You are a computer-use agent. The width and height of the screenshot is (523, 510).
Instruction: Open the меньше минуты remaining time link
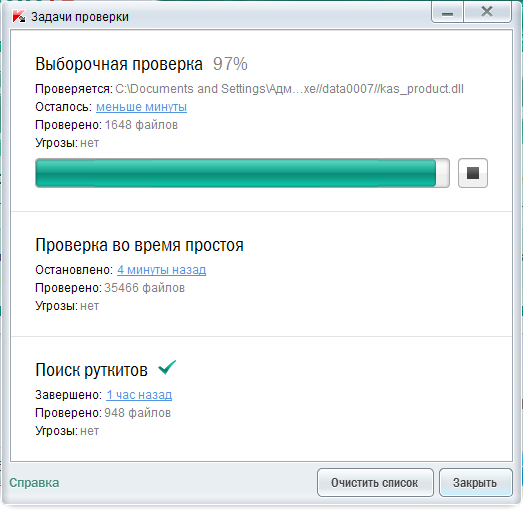pos(141,107)
